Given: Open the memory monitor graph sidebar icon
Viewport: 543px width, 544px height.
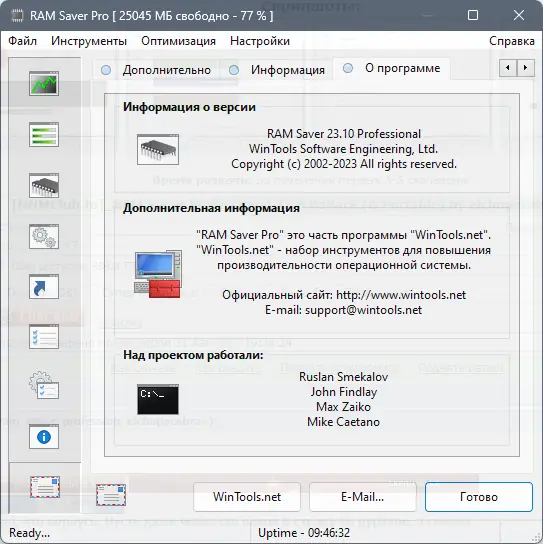Looking at the screenshot, I should tap(44, 84).
